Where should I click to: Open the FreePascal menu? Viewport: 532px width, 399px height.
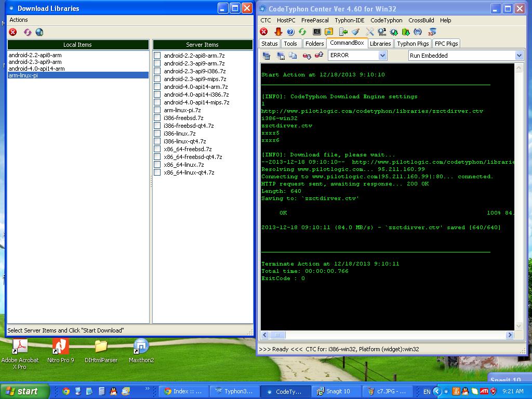[x=315, y=20]
